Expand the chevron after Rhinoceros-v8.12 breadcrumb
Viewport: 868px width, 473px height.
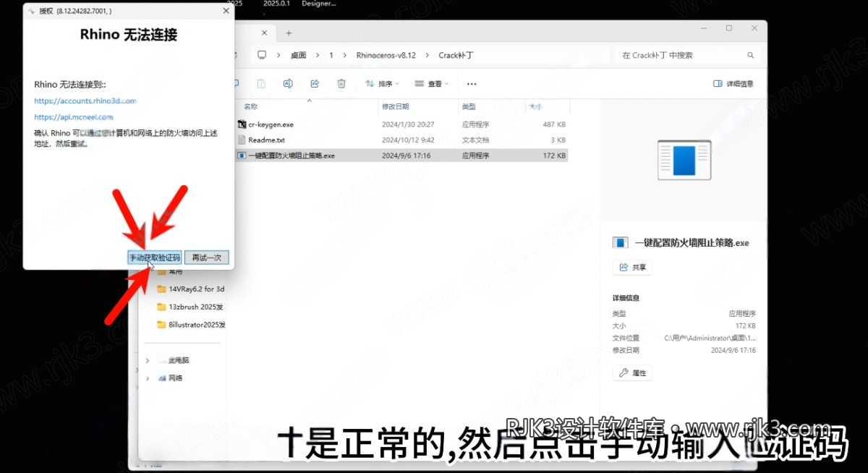tap(427, 55)
